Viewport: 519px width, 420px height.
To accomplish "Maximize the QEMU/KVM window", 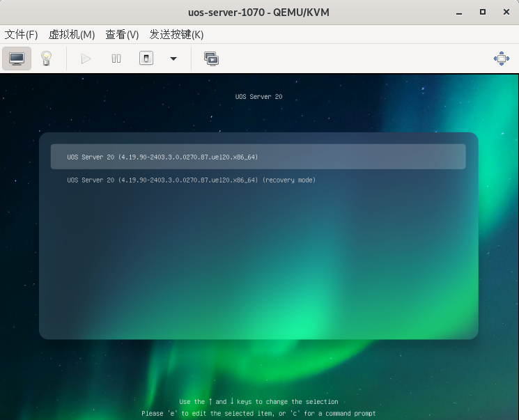I will pyautogui.click(x=483, y=13).
